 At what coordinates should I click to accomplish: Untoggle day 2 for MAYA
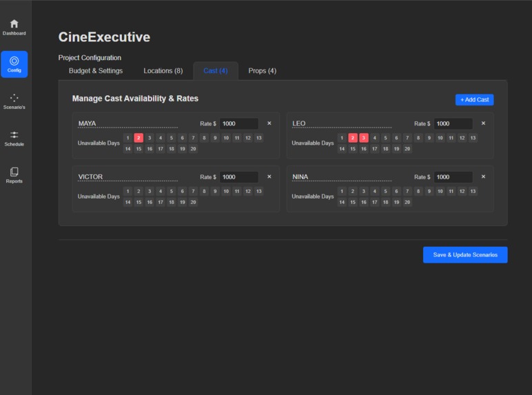[x=139, y=138]
